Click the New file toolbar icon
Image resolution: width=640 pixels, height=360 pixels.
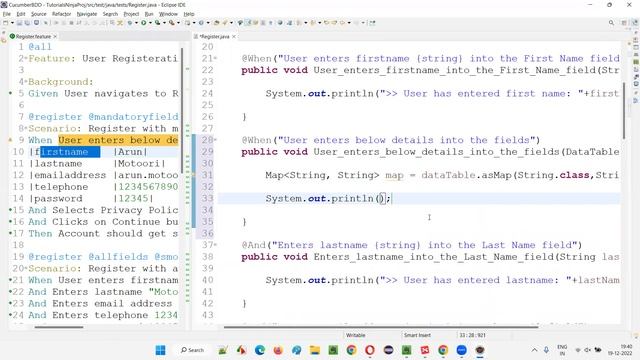coord(6,23)
